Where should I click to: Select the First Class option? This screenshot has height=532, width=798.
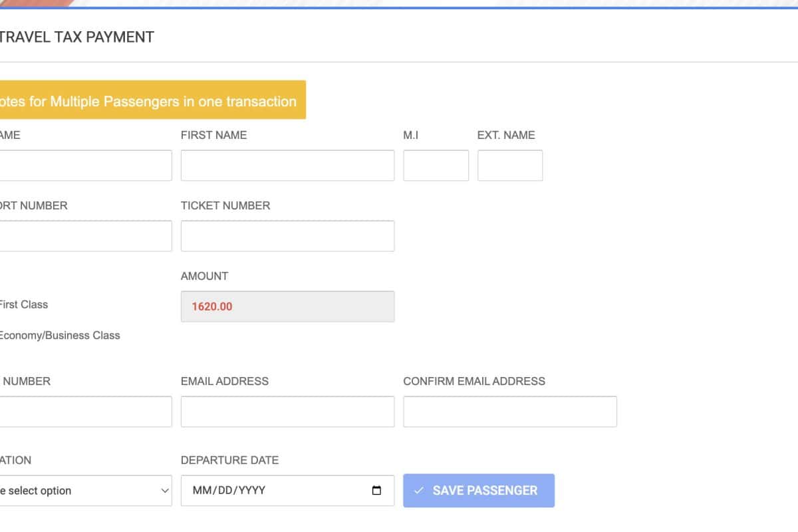[23, 305]
